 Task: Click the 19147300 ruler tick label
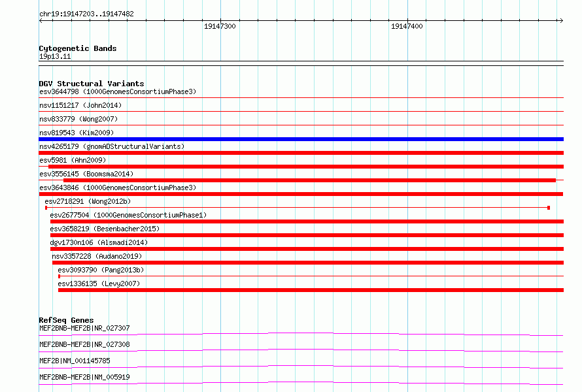point(220,26)
